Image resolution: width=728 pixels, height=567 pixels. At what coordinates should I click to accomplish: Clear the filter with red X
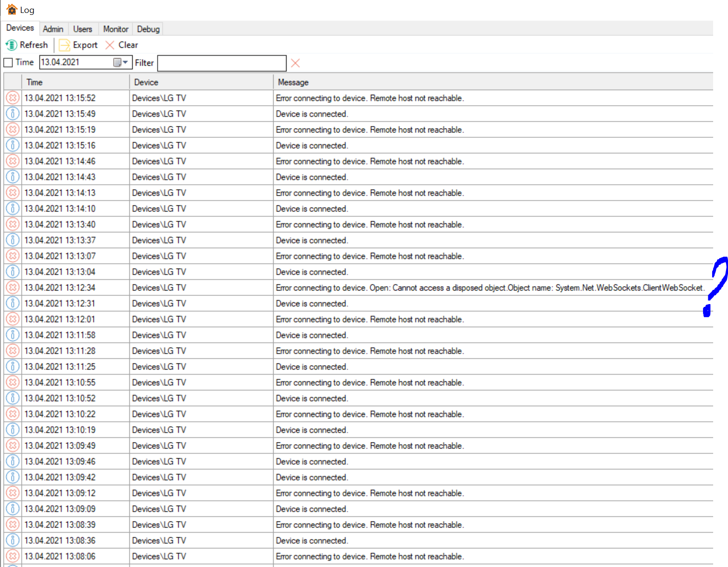point(295,63)
